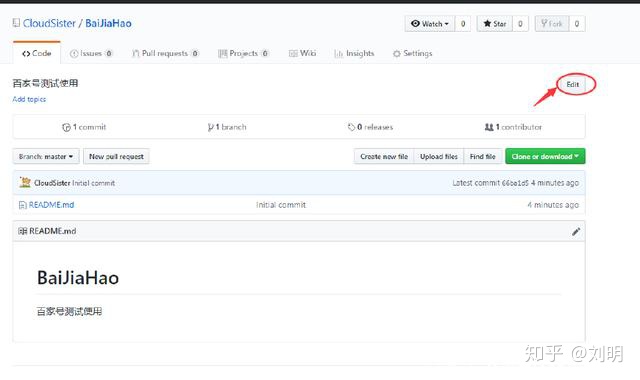The height and width of the screenshot is (380, 640).
Task: Click the Find file button
Action: 482,156
